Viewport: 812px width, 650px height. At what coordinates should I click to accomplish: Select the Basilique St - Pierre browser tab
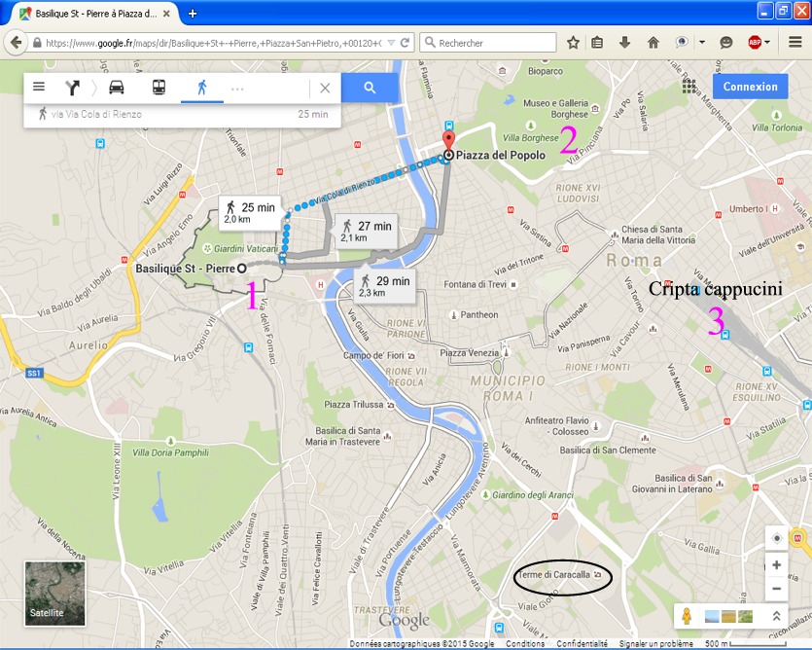(x=95, y=14)
